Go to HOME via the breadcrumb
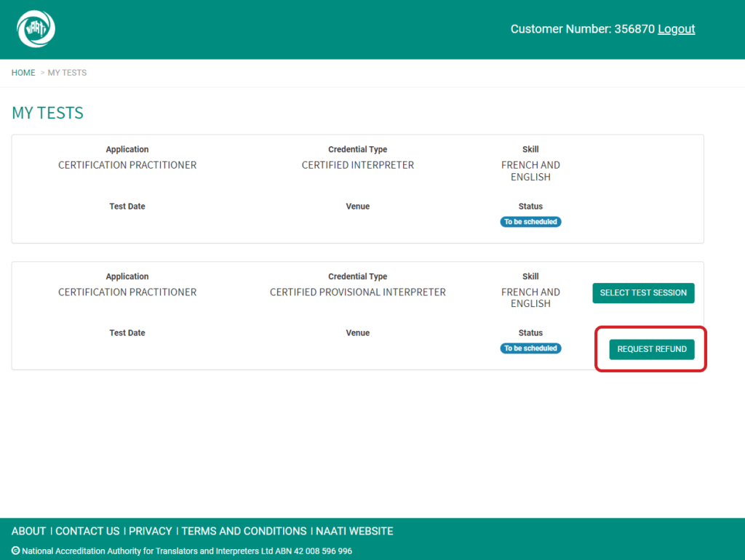This screenshot has width=745, height=560. [x=23, y=73]
